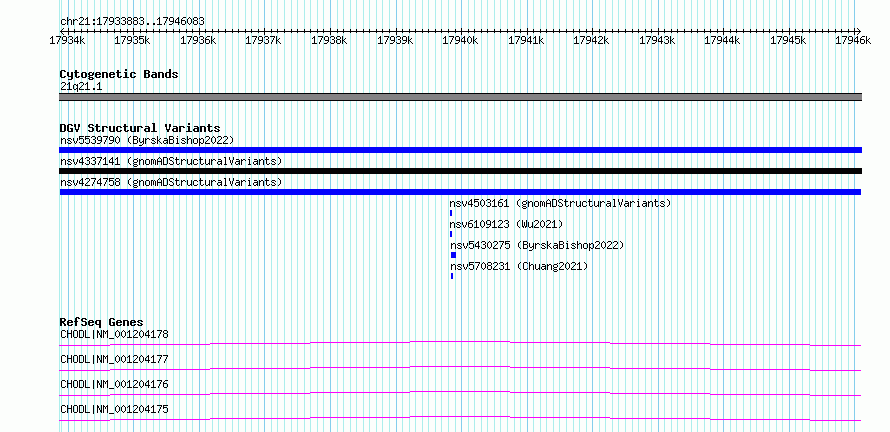The image size is (890, 432).
Task: Click ruler tick label 17938k
Action: click(329, 40)
